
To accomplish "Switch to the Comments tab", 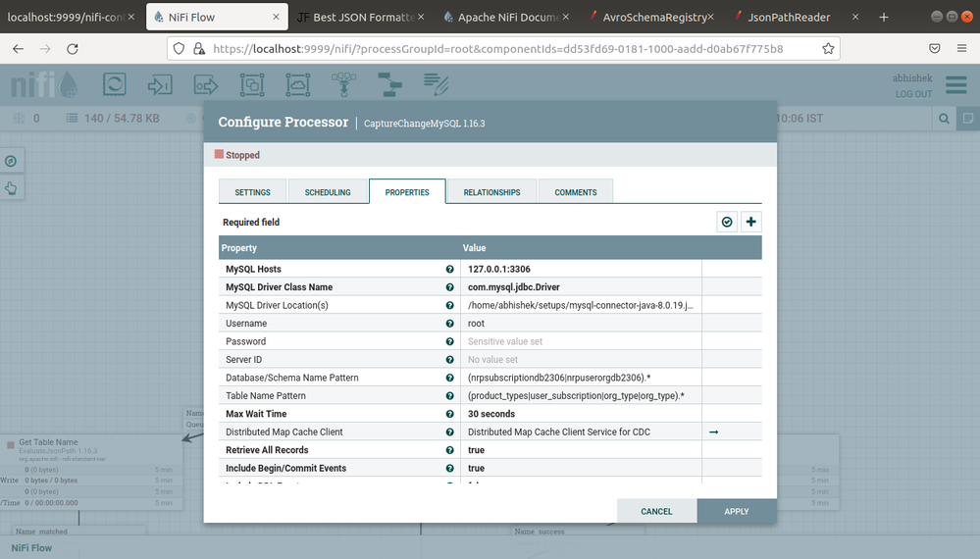I will click(576, 192).
